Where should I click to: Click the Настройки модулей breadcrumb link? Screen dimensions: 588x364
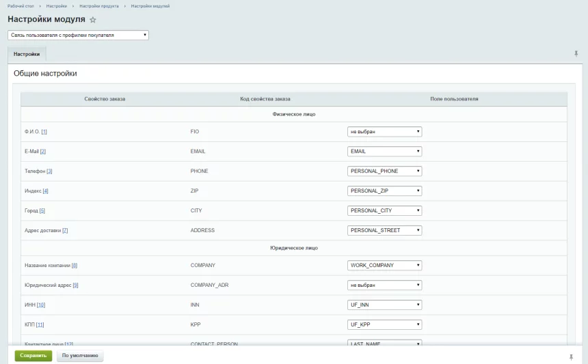(x=150, y=6)
